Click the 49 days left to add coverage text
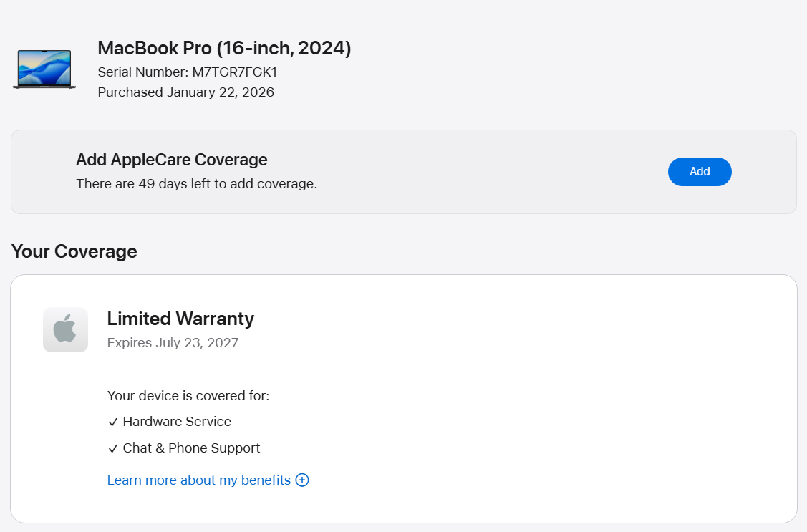Viewport: 807px width, 532px height. click(x=197, y=184)
